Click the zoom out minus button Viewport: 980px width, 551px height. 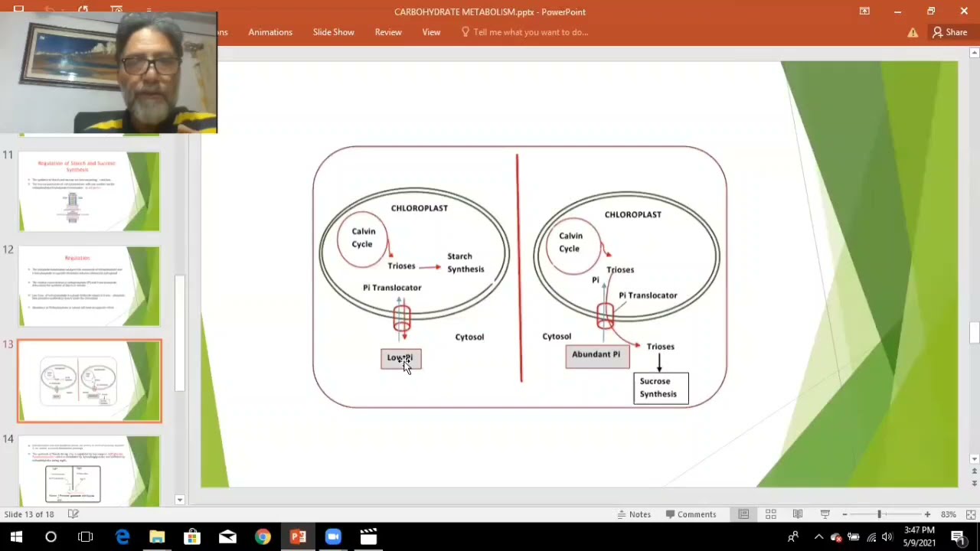(844, 514)
